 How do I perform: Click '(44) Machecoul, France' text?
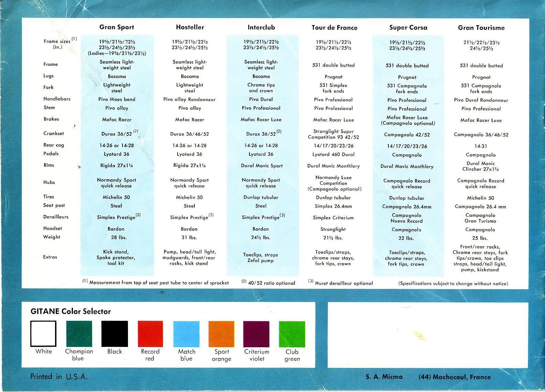pyautogui.click(x=455, y=377)
